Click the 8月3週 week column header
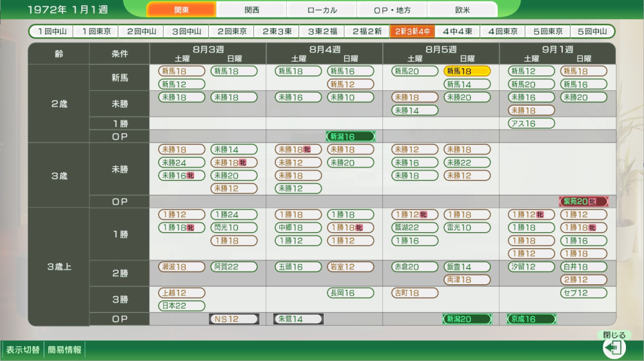This screenshot has width=644, height=361. 208,49
